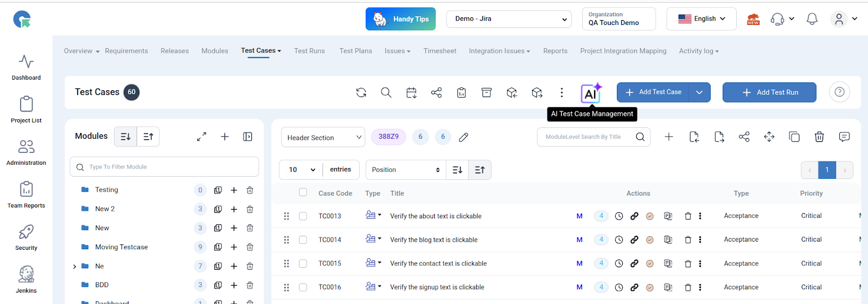The width and height of the screenshot is (868, 304).
Task: Select the checkbox for TC0013
Action: (x=303, y=216)
